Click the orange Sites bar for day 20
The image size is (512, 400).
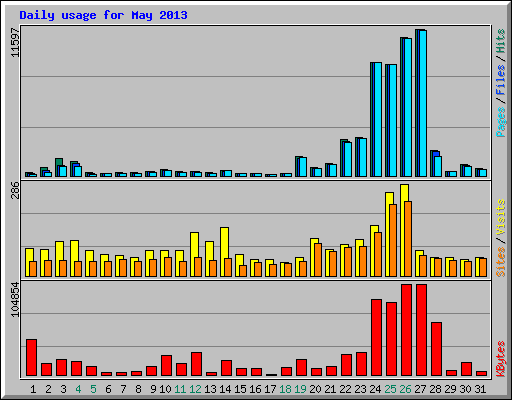click(318, 260)
